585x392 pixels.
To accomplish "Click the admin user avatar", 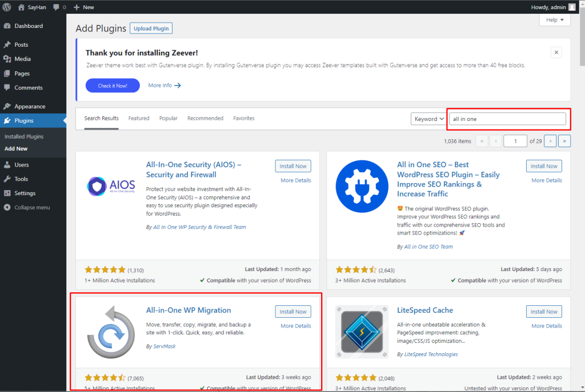I will coord(572,7).
